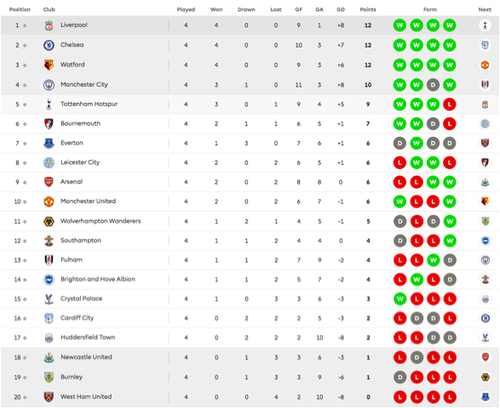Click Liverpool's next opponent Tottenham badge
The width and height of the screenshot is (500, 408).
point(485,25)
